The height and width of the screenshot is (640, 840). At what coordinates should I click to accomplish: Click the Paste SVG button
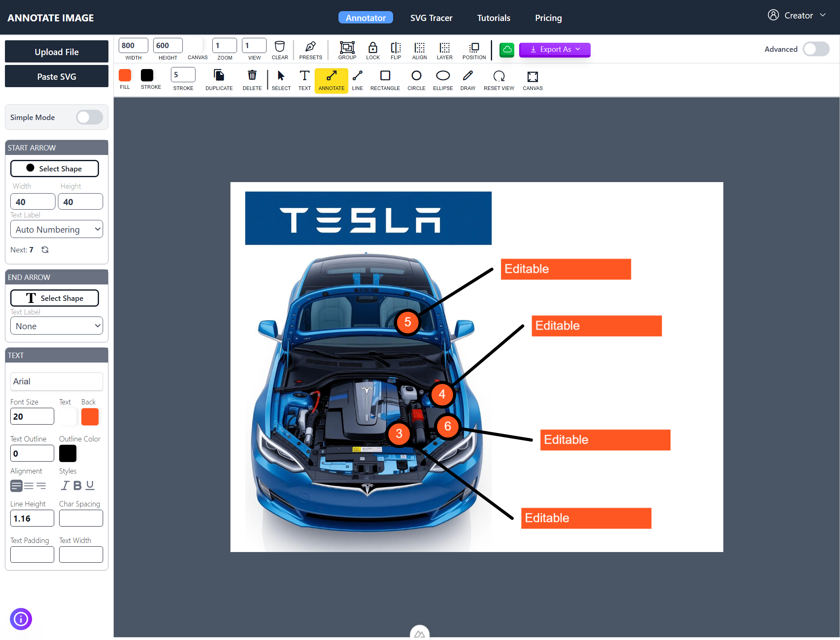(57, 76)
